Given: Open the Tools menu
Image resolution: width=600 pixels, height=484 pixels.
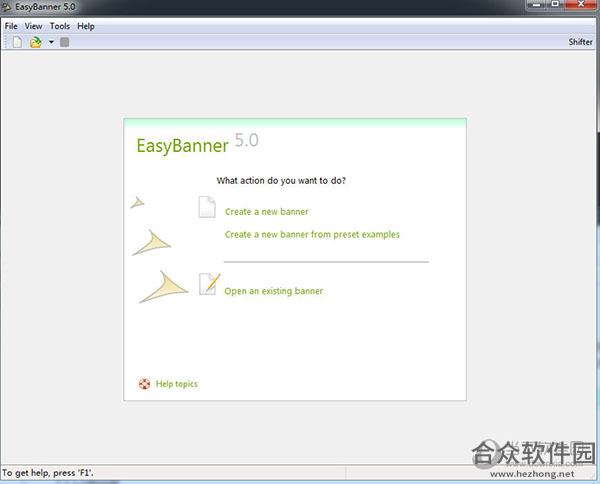Looking at the screenshot, I should click(60, 26).
